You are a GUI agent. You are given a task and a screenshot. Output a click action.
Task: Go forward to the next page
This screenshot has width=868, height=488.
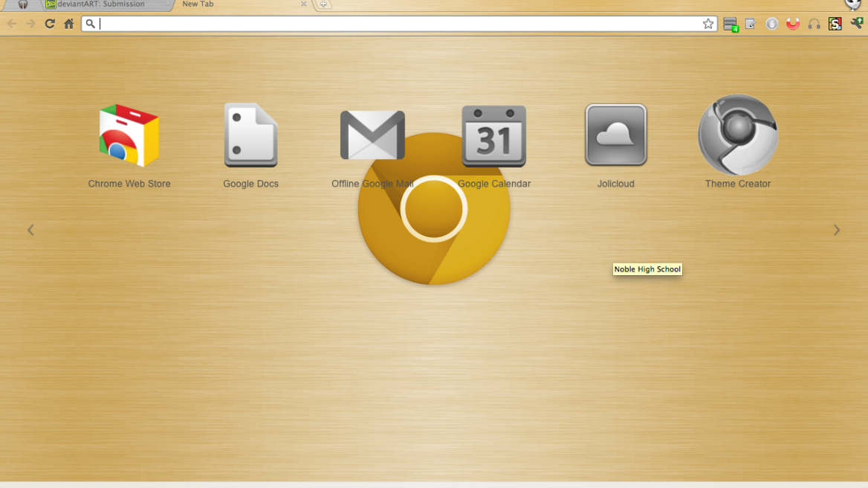[x=31, y=24]
